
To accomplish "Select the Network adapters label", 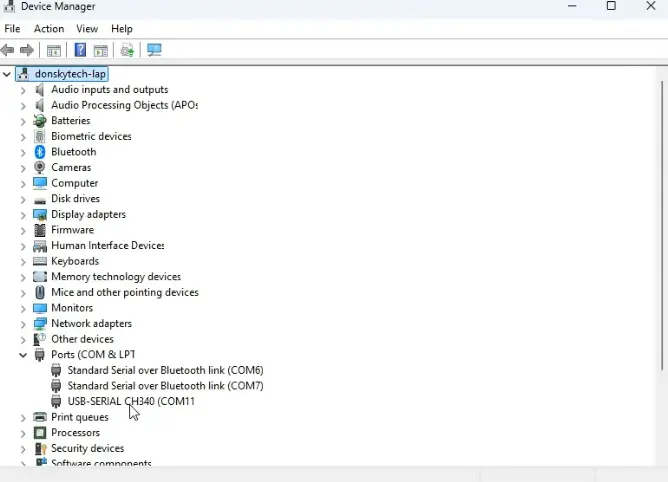I will 92,323.
